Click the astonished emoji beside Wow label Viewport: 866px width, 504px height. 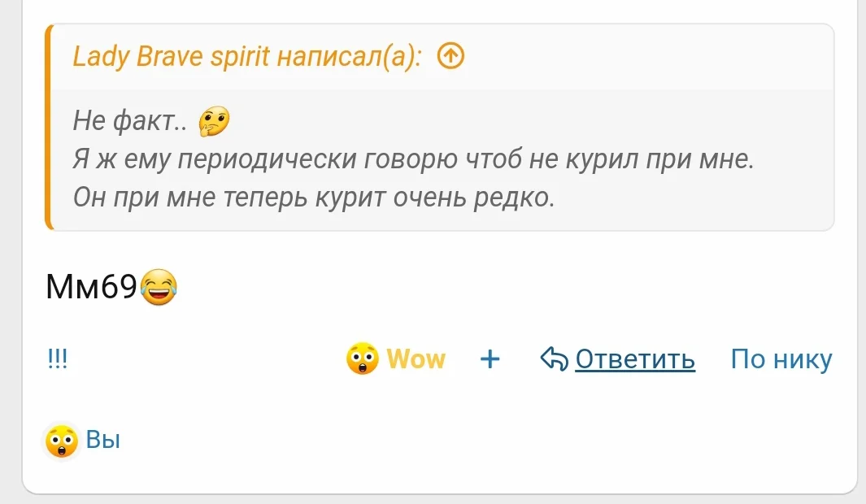click(x=362, y=358)
